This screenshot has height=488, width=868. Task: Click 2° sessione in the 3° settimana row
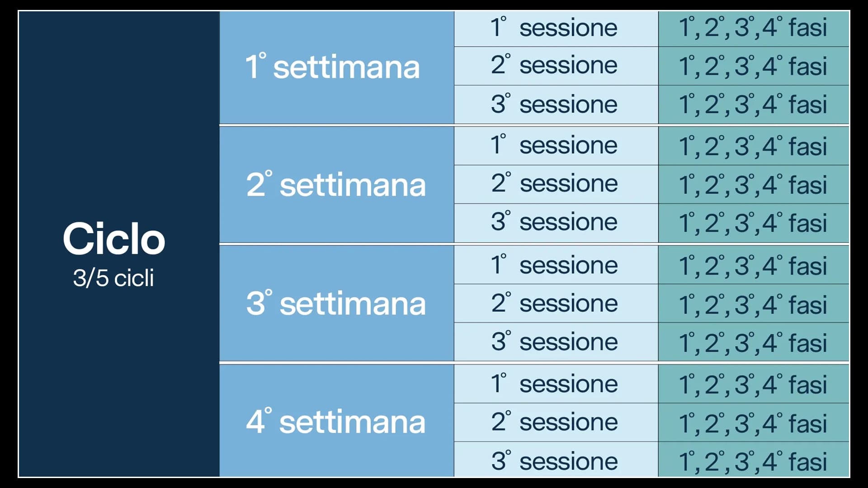coord(555,303)
